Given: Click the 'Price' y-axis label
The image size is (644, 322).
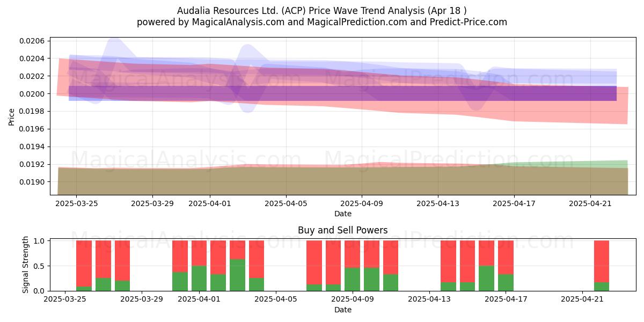Looking at the screenshot, I should pyautogui.click(x=12, y=116).
